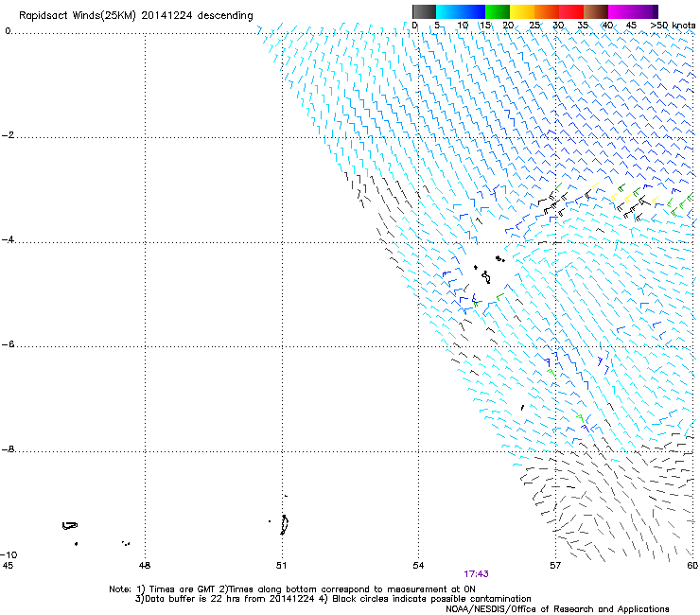700x615 pixels.
Task: Select the red 30-35 knots legend swatch
Action: point(571,11)
